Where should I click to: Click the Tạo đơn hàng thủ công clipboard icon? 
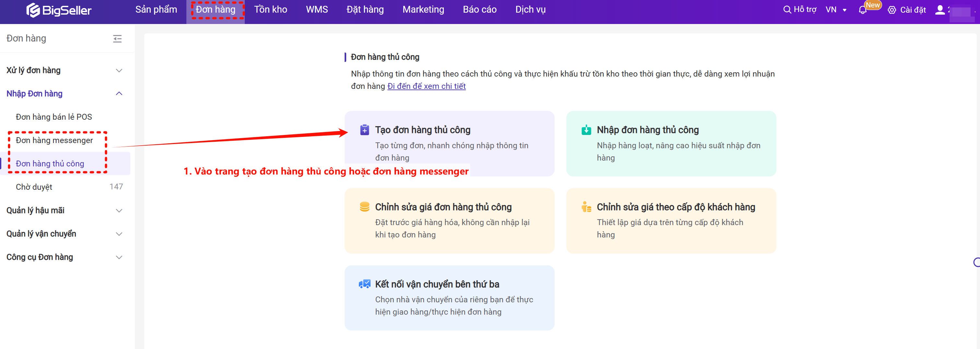[364, 130]
